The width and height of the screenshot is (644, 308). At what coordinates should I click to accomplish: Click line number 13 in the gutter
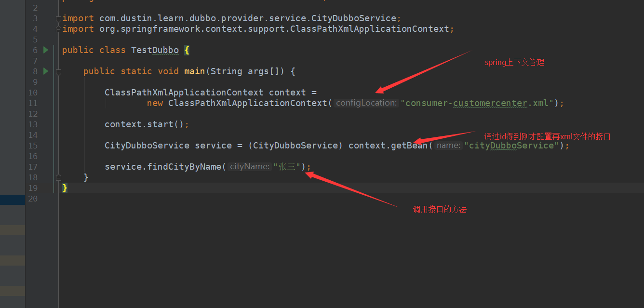click(33, 124)
